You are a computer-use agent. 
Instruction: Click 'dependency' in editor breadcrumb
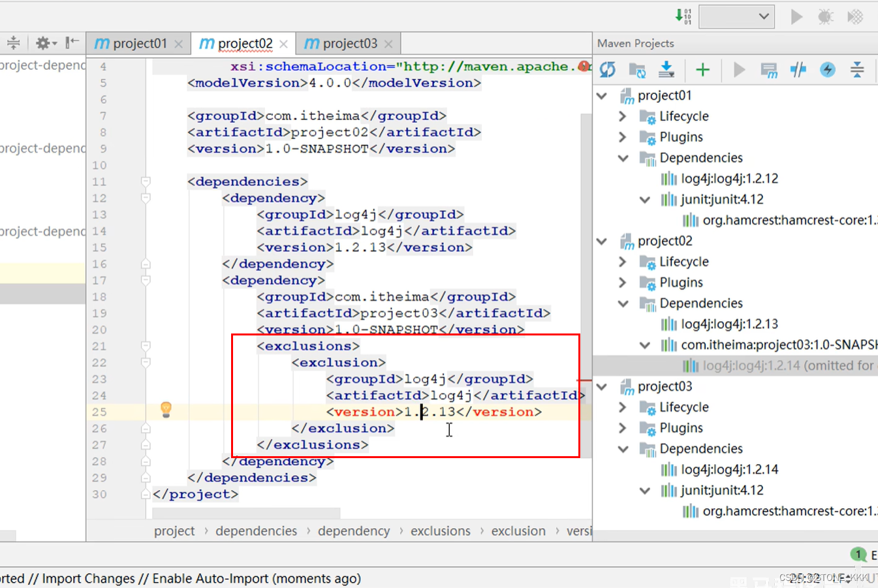click(x=354, y=531)
